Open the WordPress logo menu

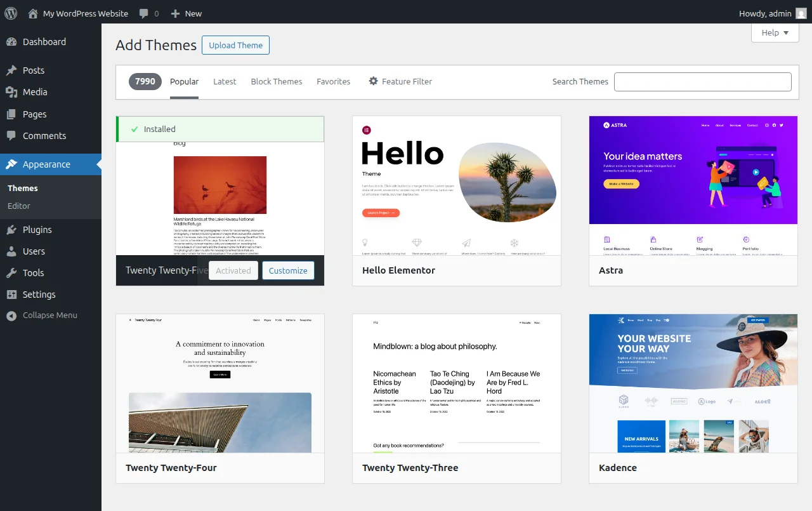point(10,13)
